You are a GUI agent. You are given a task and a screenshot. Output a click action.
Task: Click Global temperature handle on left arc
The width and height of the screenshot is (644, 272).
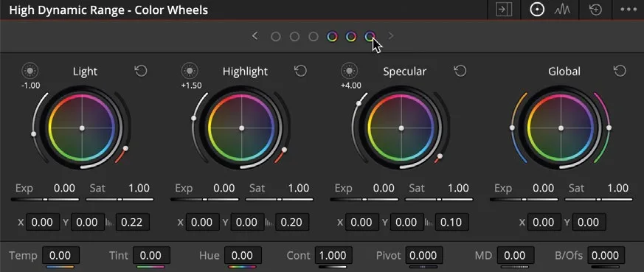coord(512,128)
